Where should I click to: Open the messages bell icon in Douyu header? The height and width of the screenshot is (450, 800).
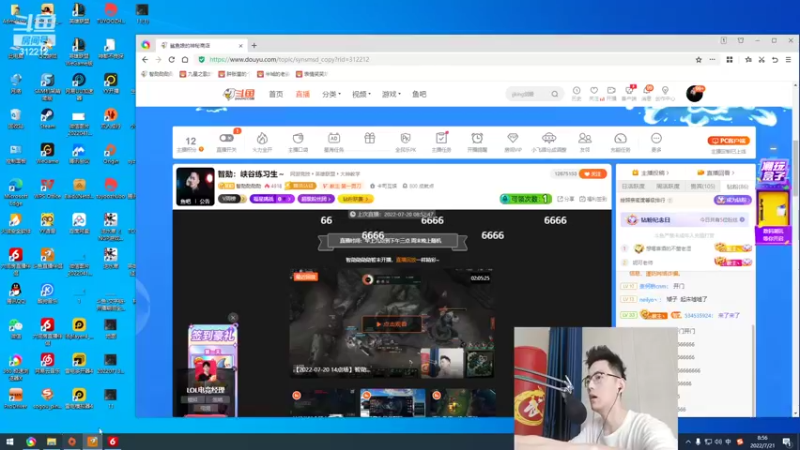tap(647, 93)
